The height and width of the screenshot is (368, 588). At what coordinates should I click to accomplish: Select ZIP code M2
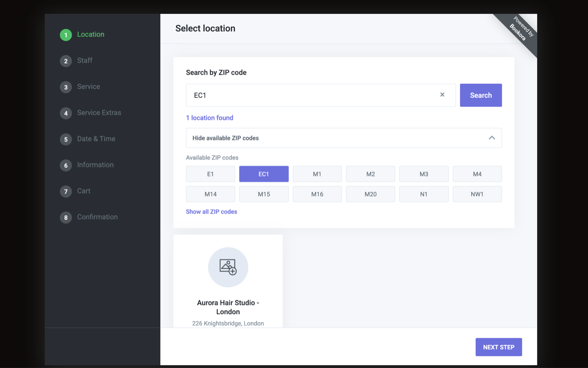pyautogui.click(x=370, y=174)
